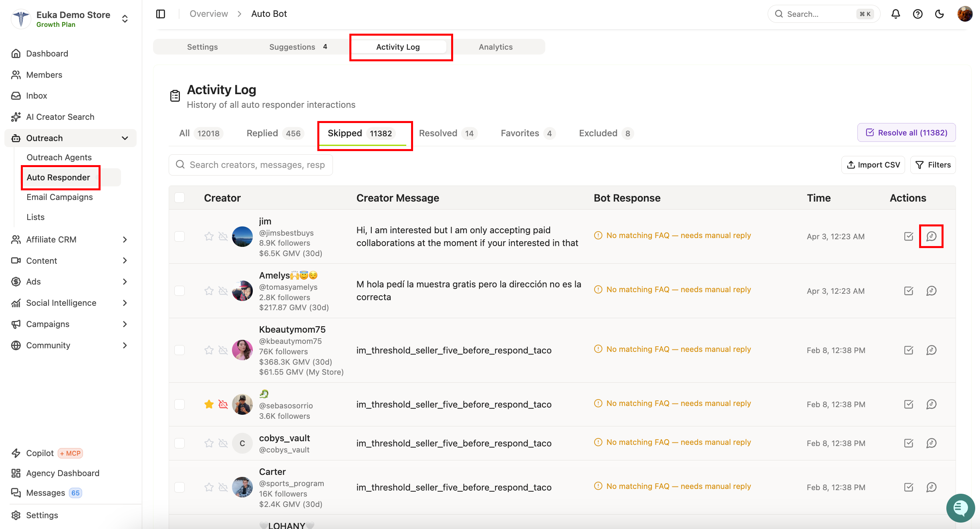The height and width of the screenshot is (529, 980).
Task: Open reply chat for jim's row
Action: (x=931, y=236)
